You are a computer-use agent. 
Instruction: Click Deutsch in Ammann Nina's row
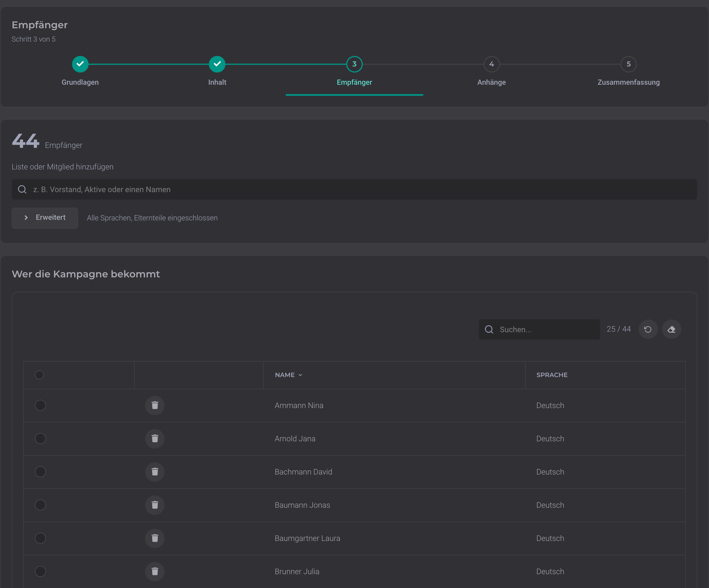coord(550,405)
